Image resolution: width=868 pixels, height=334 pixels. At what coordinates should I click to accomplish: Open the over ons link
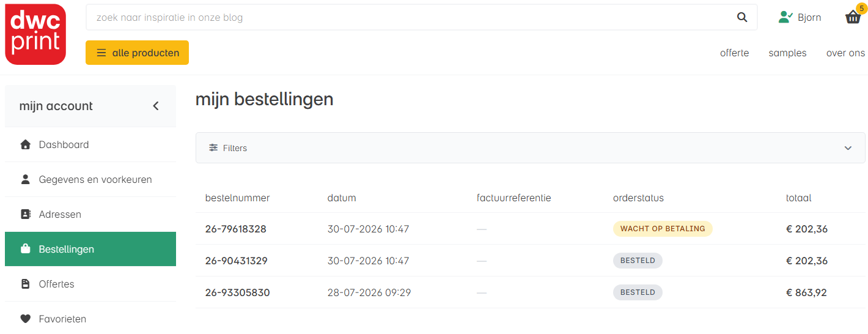point(845,53)
